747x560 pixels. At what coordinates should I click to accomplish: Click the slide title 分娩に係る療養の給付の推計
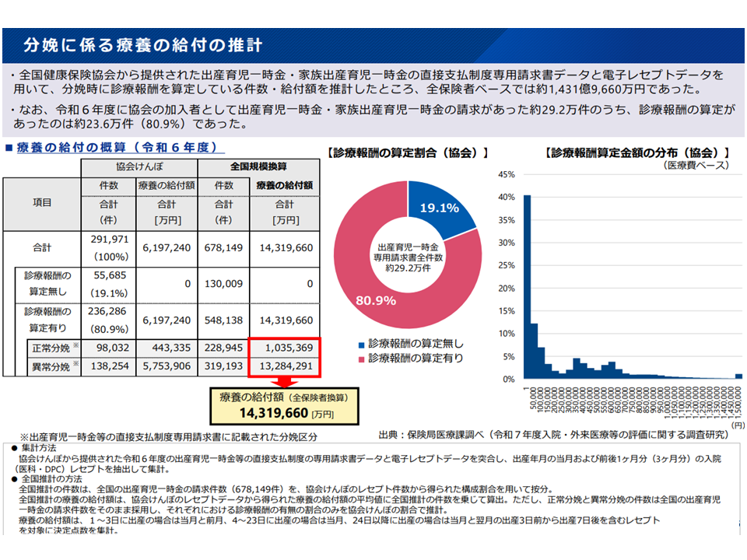pos(142,44)
